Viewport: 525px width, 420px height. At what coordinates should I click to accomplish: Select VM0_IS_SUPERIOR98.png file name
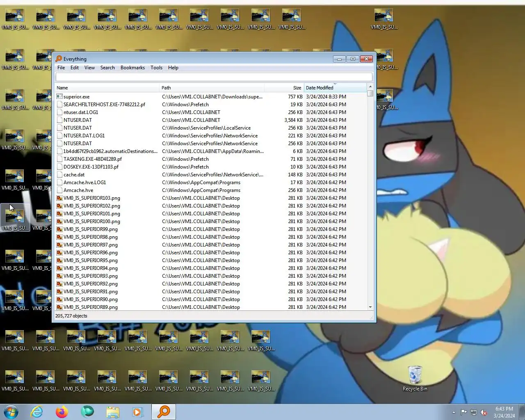91,237
